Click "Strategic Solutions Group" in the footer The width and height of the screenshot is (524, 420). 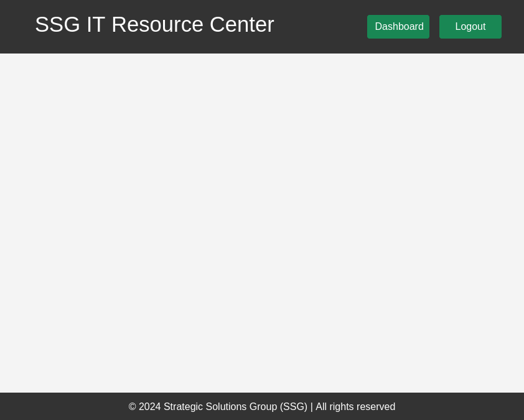coord(220,407)
